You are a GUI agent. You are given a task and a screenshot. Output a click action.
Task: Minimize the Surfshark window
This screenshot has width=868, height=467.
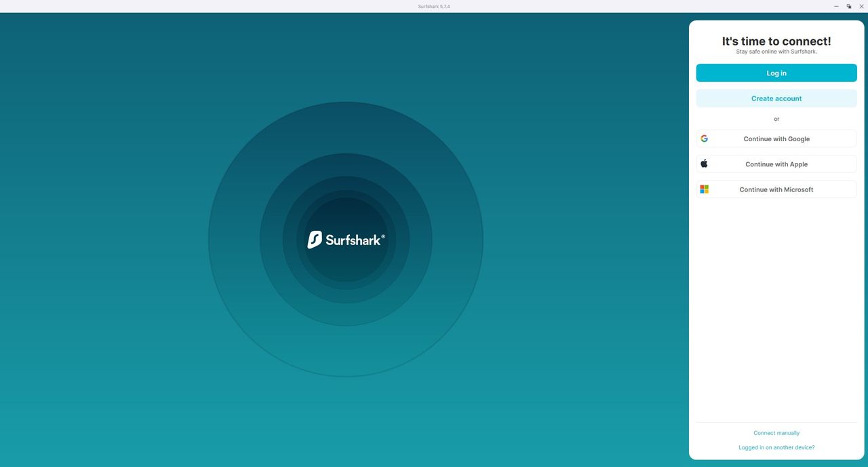pyautogui.click(x=836, y=6)
